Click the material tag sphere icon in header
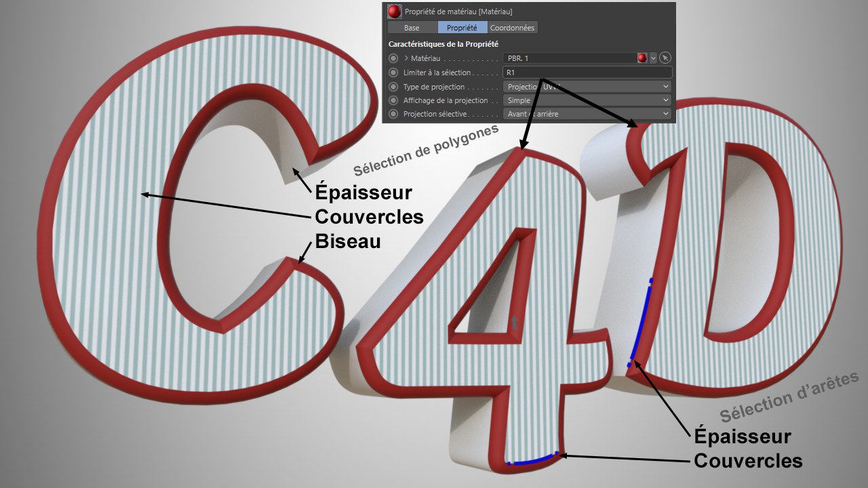This screenshot has height=488, width=868. 395,12
